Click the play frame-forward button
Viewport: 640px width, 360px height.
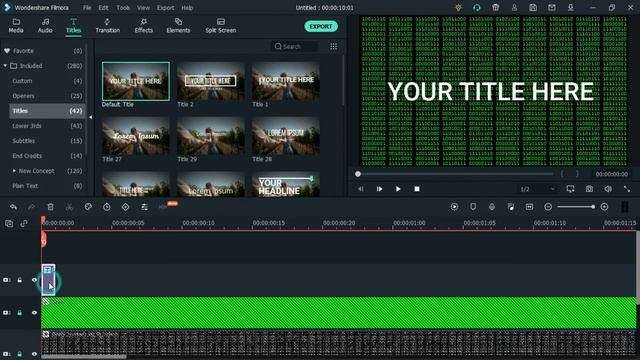pyautogui.click(x=379, y=189)
